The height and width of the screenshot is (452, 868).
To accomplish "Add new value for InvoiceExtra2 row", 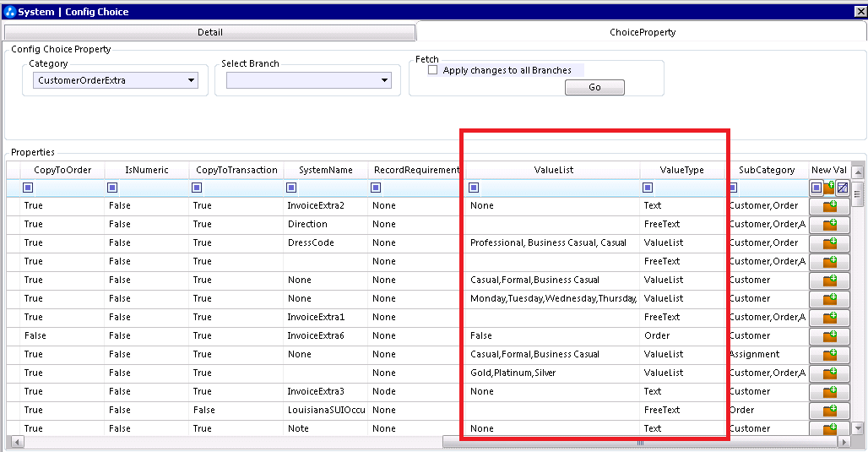I will point(829,206).
